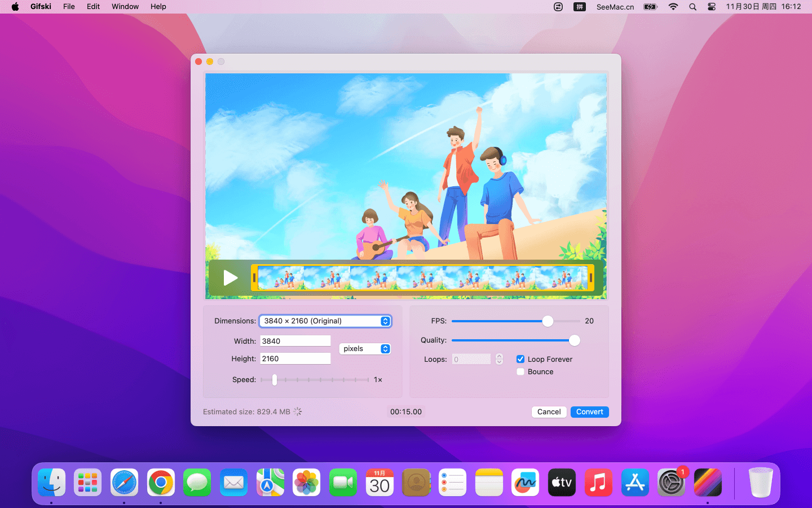Screen dimensions: 812x508
Task: Click the Loops stepper arrows
Action: pyautogui.click(x=499, y=359)
